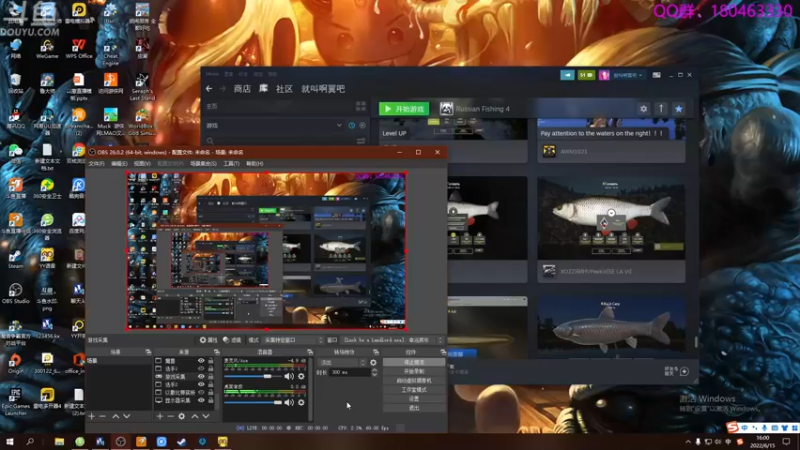Pop out the OBS sources dock
The width and height of the screenshot is (800, 450).
click(x=216, y=352)
